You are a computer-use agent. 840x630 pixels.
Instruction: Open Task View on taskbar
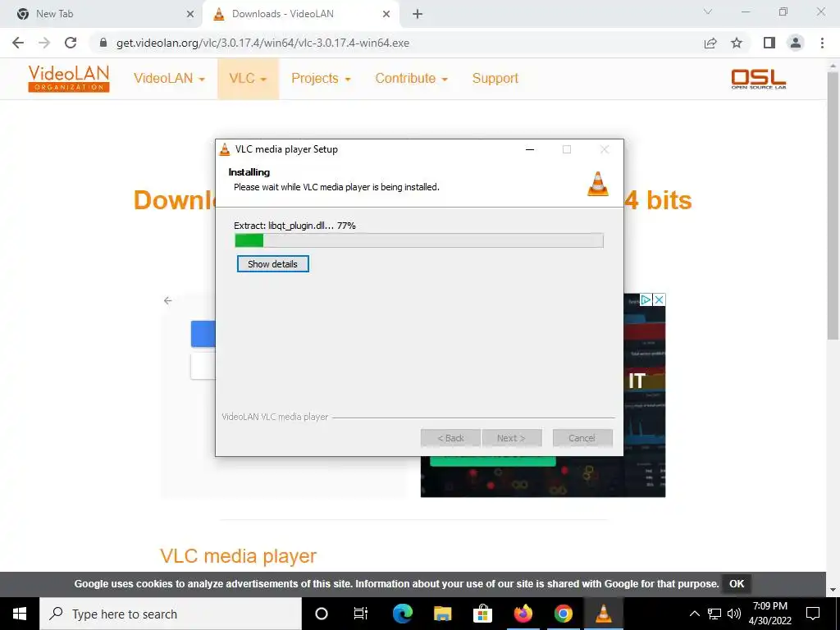tap(361, 614)
